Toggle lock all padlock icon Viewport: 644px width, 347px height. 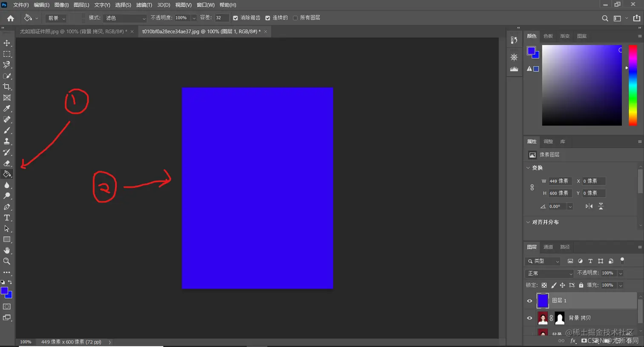[x=581, y=285]
